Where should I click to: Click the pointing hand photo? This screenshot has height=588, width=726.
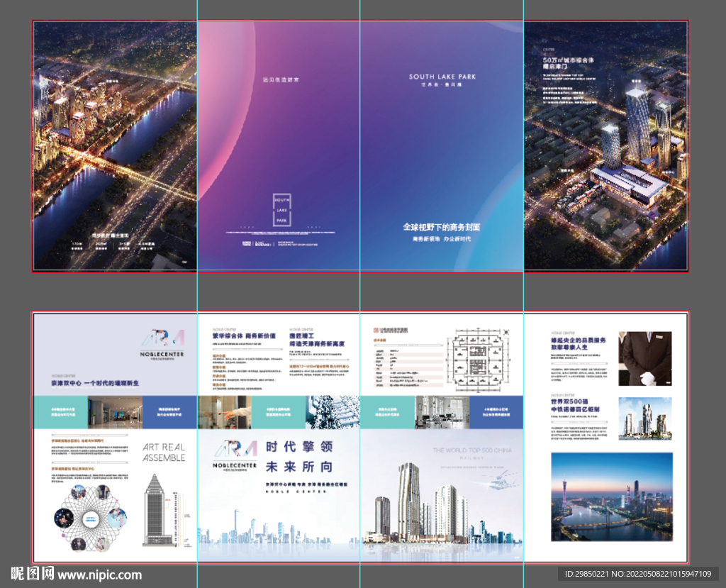[225, 412]
